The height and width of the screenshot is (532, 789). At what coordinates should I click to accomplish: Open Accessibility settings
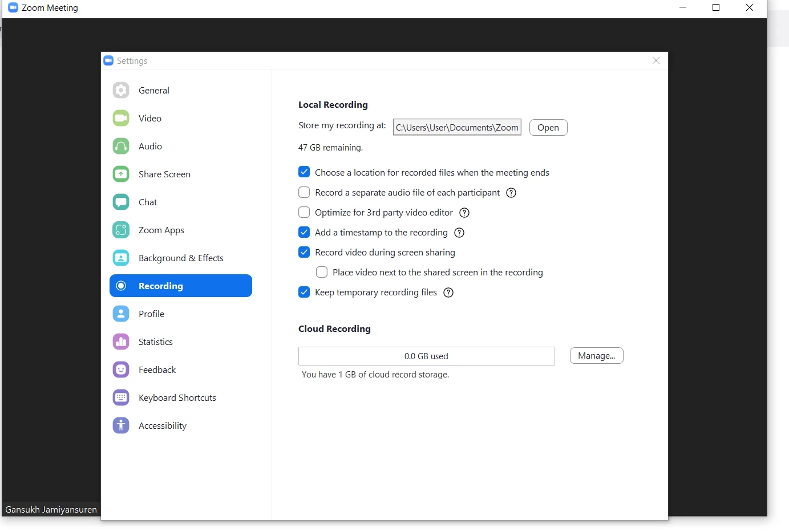pyautogui.click(x=181, y=425)
